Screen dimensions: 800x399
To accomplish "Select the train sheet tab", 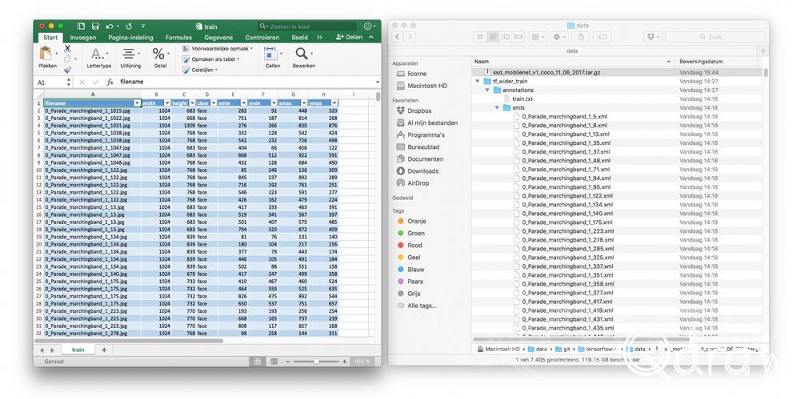I will tap(78, 350).
